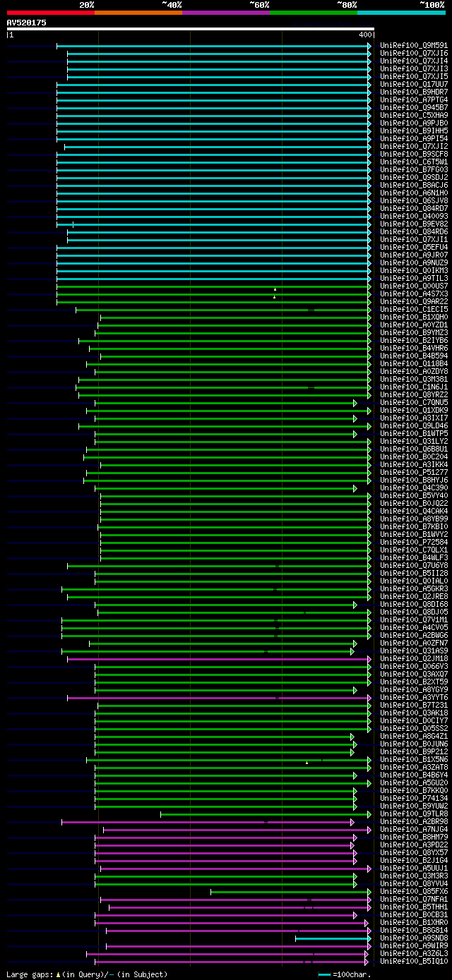The width and height of the screenshot is (452, 980).
Task: Select label UniRef100_D0CIY7
Action: (x=414, y=720)
